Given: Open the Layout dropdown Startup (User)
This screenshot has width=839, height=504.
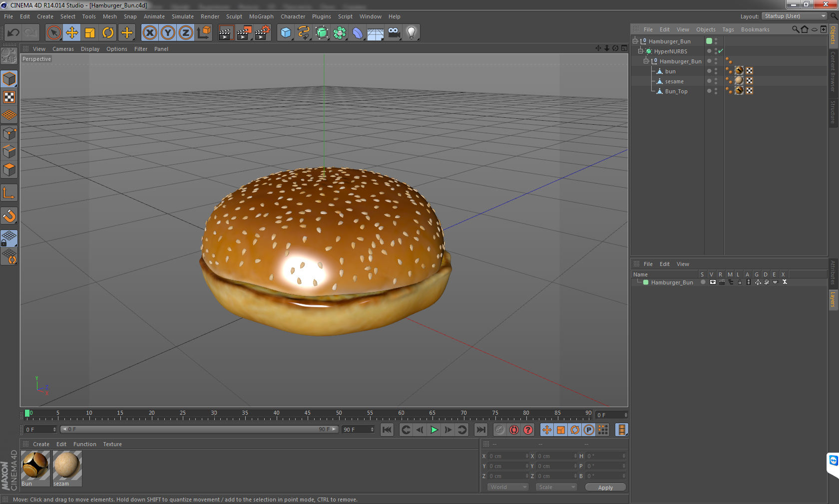Looking at the screenshot, I should [795, 16].
